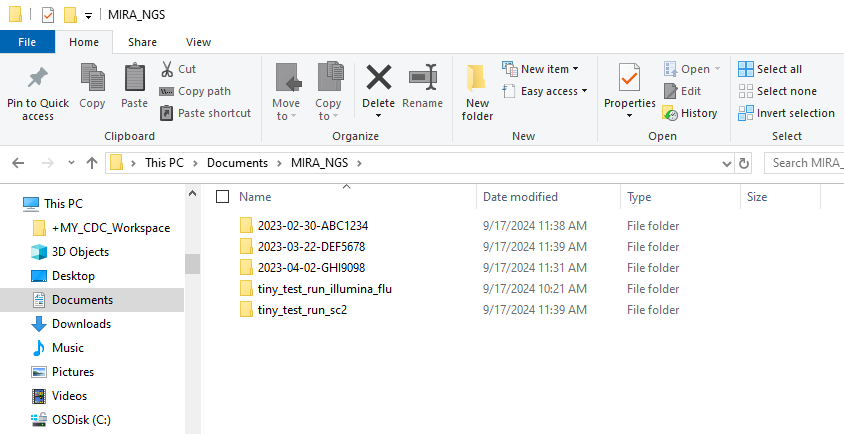The image size is (844, 434).
Task: Expand the chevron after MIRA_NGS in path
Action: click(x=359, y=163)
